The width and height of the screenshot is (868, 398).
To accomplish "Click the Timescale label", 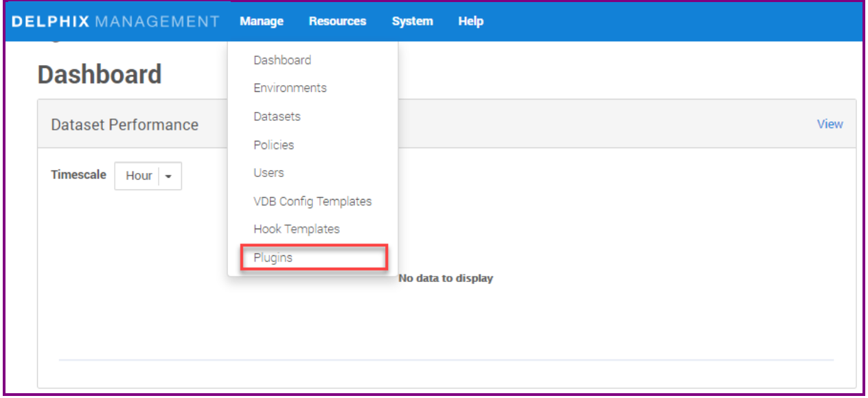I will pyautogui.click(x=78, y=175).
